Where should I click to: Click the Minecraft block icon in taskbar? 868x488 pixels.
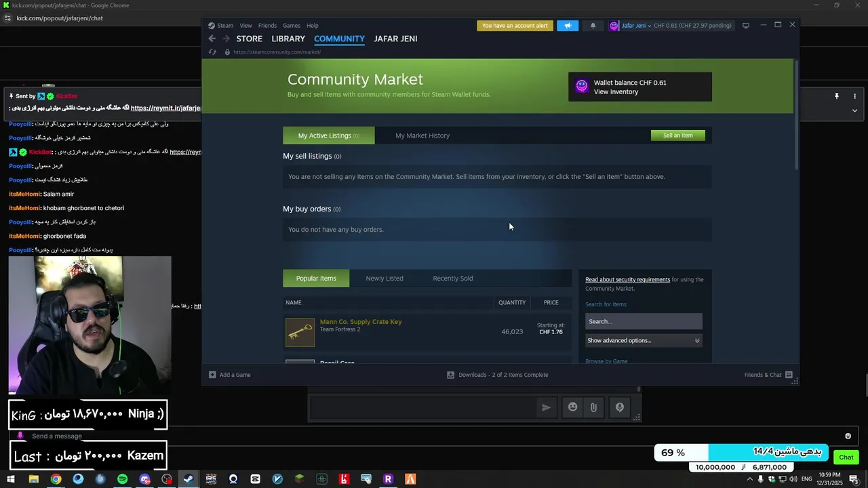[300, 479]
